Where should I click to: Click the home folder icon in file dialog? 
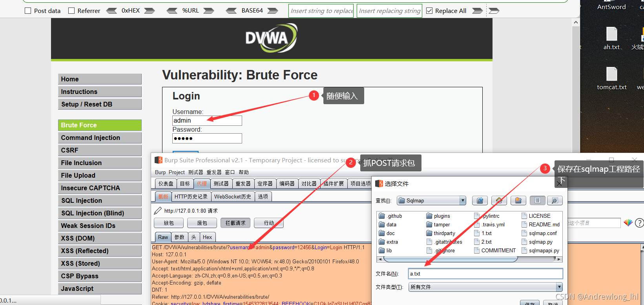[499, 200]
